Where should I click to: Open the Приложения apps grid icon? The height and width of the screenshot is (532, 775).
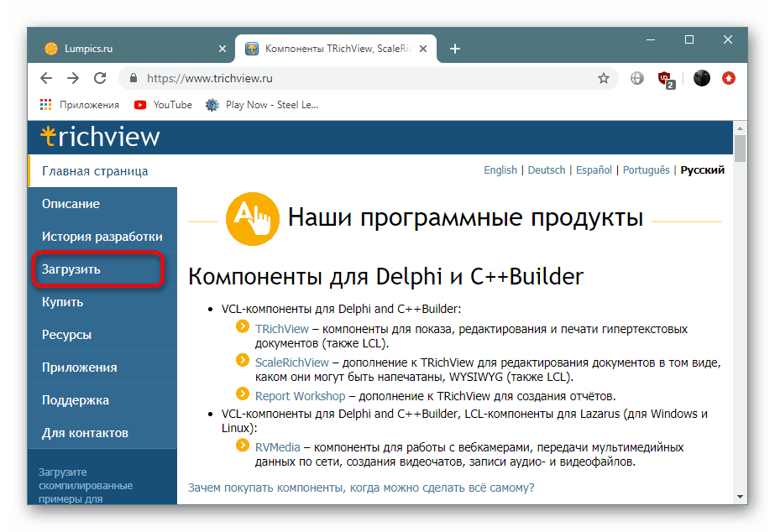[x=46, y=105]
